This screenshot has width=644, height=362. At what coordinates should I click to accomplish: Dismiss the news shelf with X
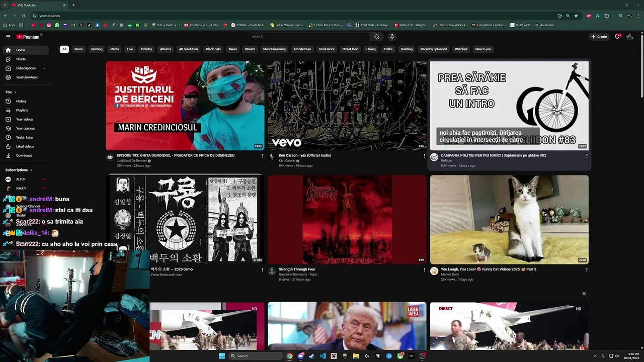584,294
